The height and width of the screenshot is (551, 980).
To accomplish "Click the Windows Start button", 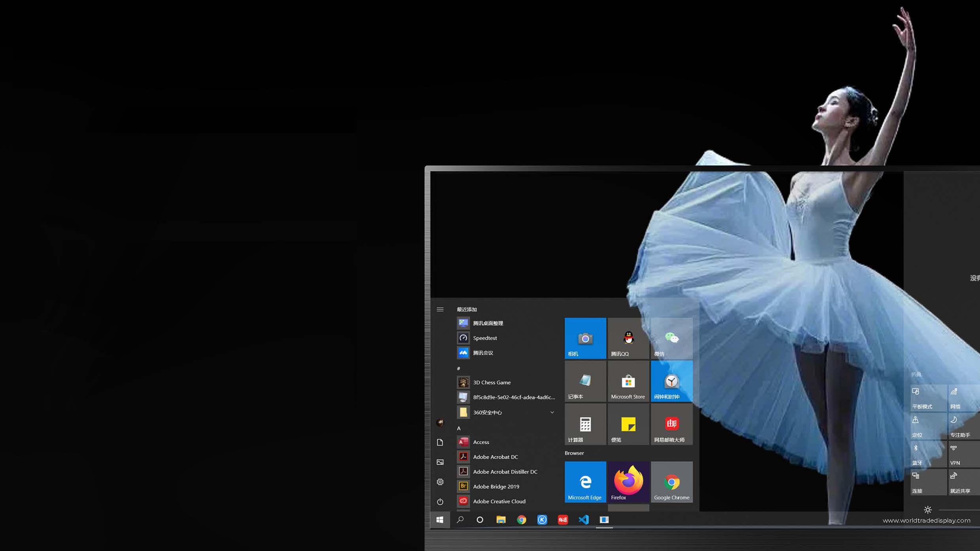I will click(x=440, y=520).
